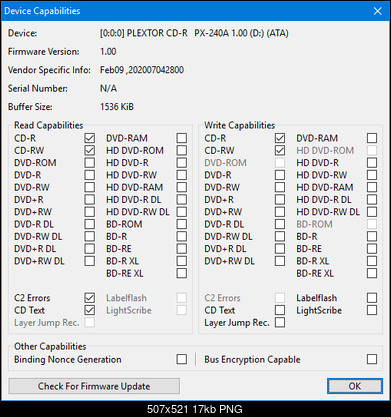Toggle DVD-RW DL checkbox under Write Capabilities
The image size is (391, 417).
(280, 236)
